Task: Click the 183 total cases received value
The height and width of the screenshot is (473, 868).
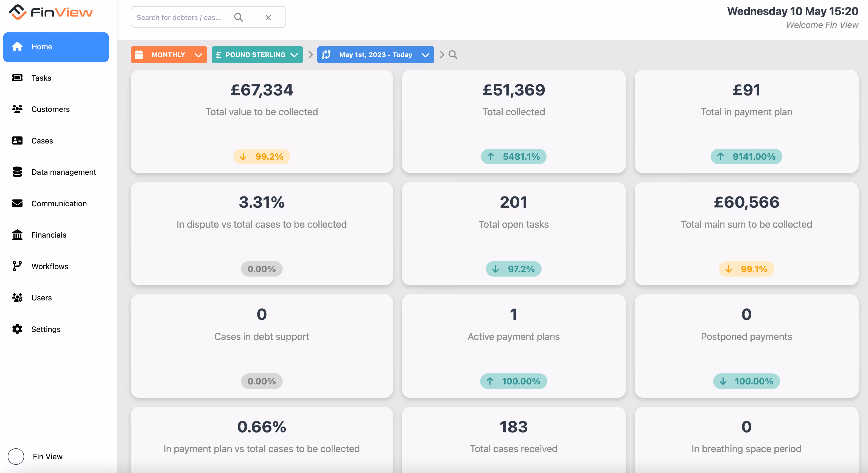Action: [514, 427]
